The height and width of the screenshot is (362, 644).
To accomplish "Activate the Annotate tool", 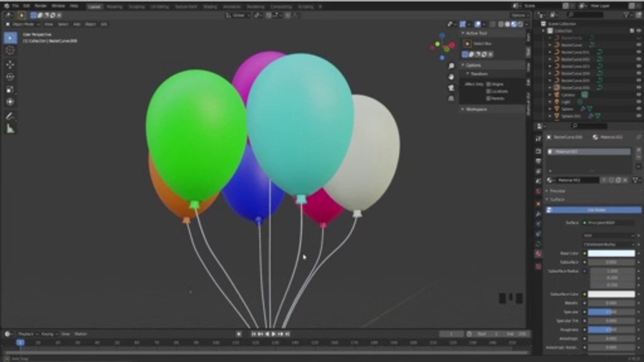I will point(11,116).
